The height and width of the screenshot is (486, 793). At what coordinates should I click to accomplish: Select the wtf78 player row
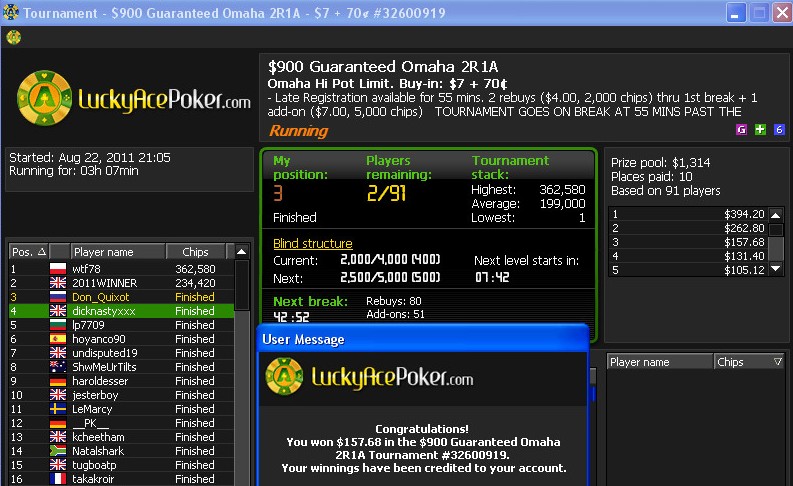[121, 269]
